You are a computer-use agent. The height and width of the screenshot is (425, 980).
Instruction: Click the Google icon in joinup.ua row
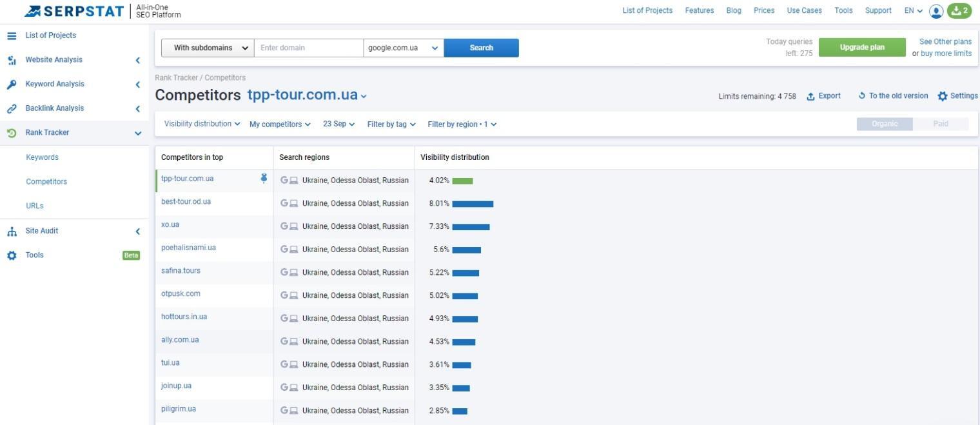point(284,388)
